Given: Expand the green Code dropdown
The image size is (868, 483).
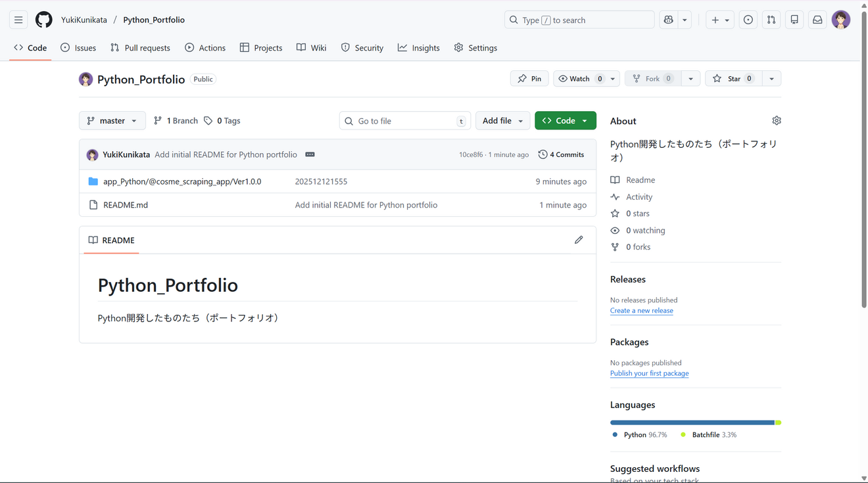Looking at the screenshot, I should [566, 121].
